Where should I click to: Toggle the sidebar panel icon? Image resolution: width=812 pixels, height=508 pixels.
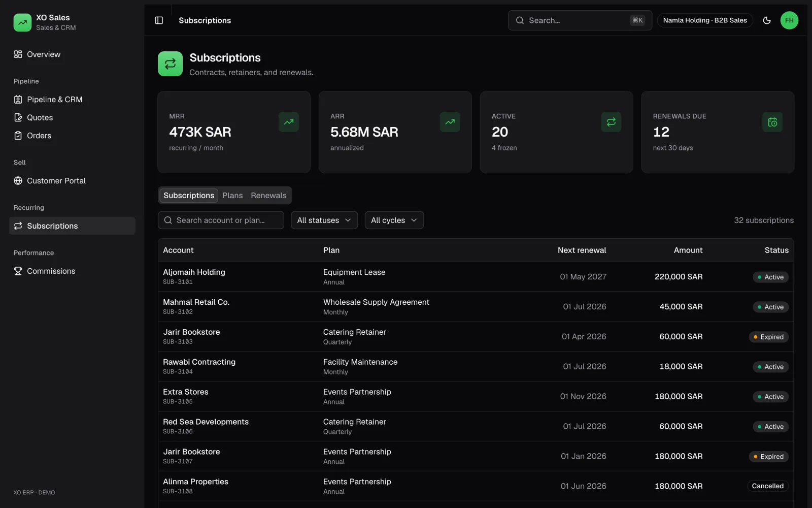pyautogui.click(x=159, y=20)
